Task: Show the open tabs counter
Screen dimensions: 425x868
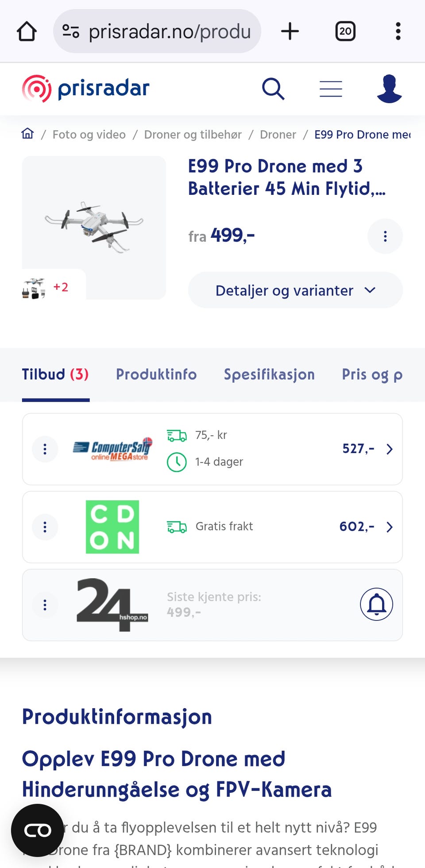Action: [x=345, y=31]
